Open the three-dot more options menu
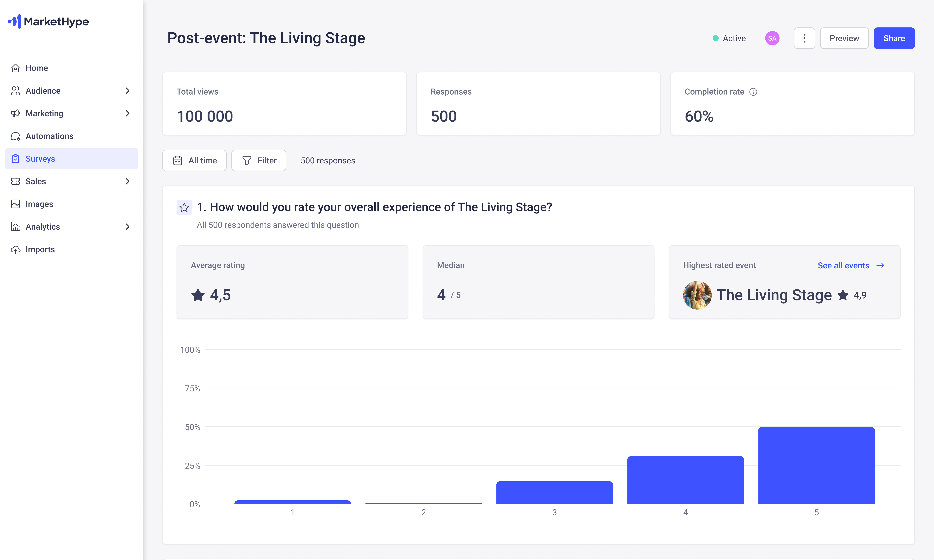Image resolution: width=934 pixels, height=560 pixels. click(x=804, y=38)
